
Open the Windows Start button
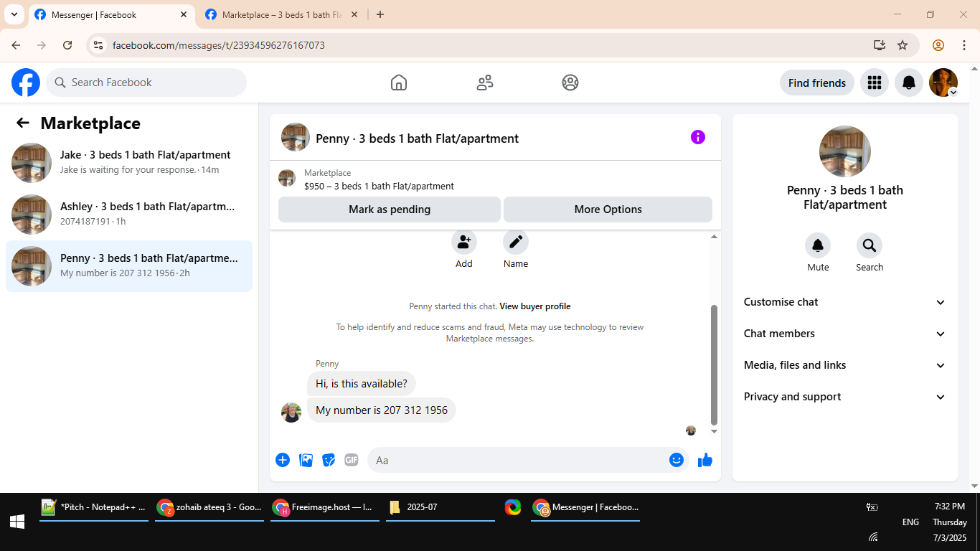[x=17, y=522]
